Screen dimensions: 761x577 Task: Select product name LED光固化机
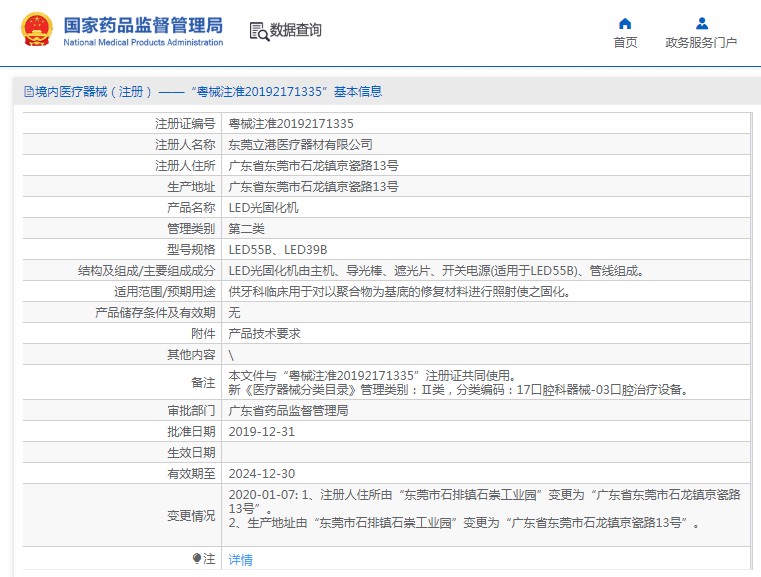(264, 208)
